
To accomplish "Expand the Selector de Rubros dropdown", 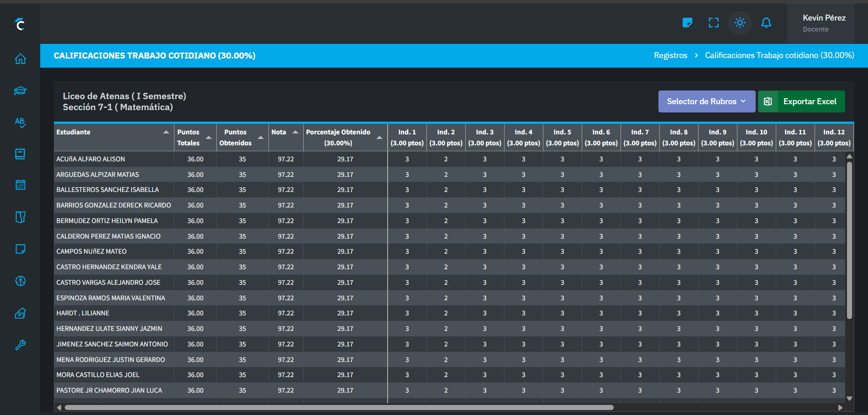I will pos(706,101).
